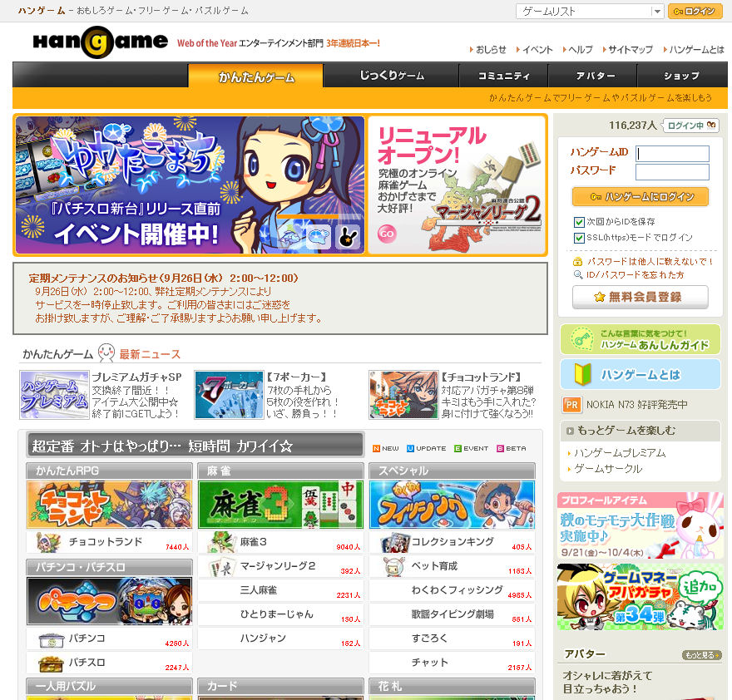Toggle the 次回からIDを保存 checkbox
Viewport: 732px width, 700px height.
pyautogui.click(x=579, y=222)
